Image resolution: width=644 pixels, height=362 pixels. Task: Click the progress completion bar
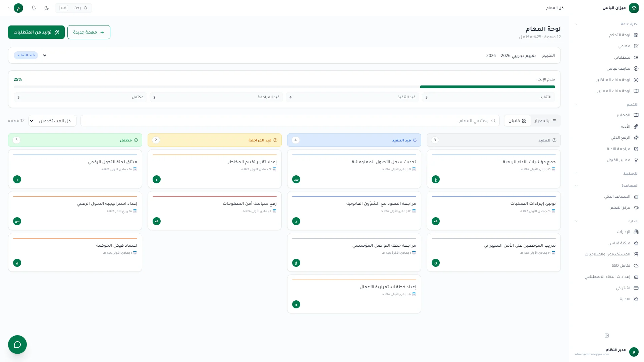click(284, 87)
